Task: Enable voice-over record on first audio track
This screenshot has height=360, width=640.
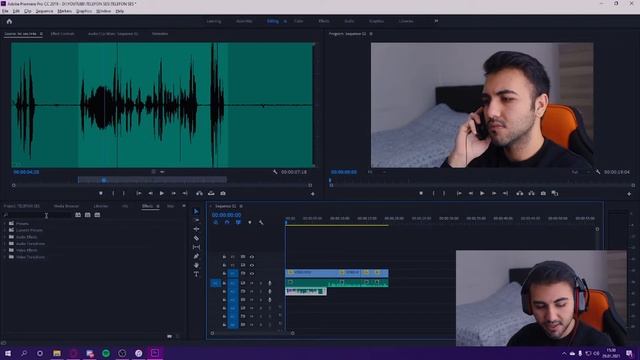Action: [x=270, y=283]
